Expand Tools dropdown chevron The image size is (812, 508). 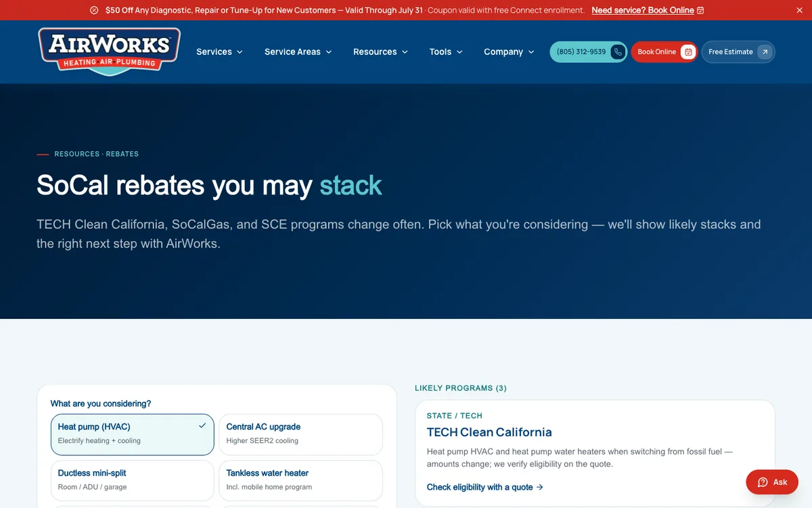pos(459,52)
